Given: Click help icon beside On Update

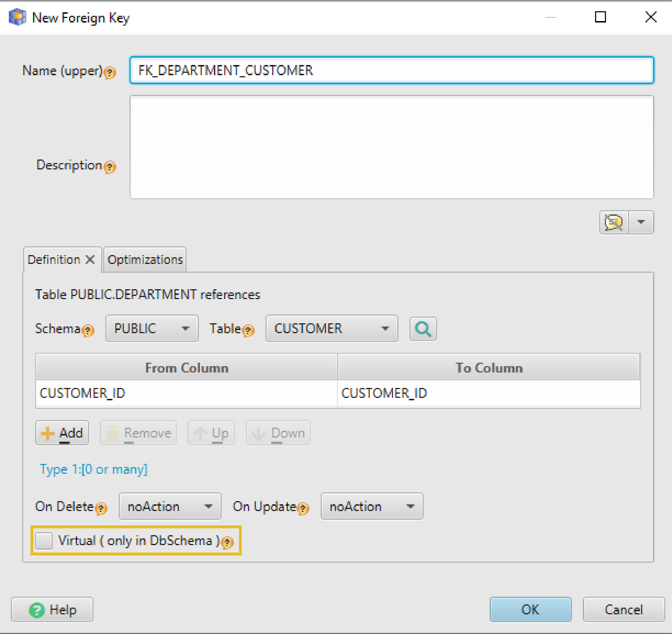Looking at the screenshot, I should [x=303, y=508].
